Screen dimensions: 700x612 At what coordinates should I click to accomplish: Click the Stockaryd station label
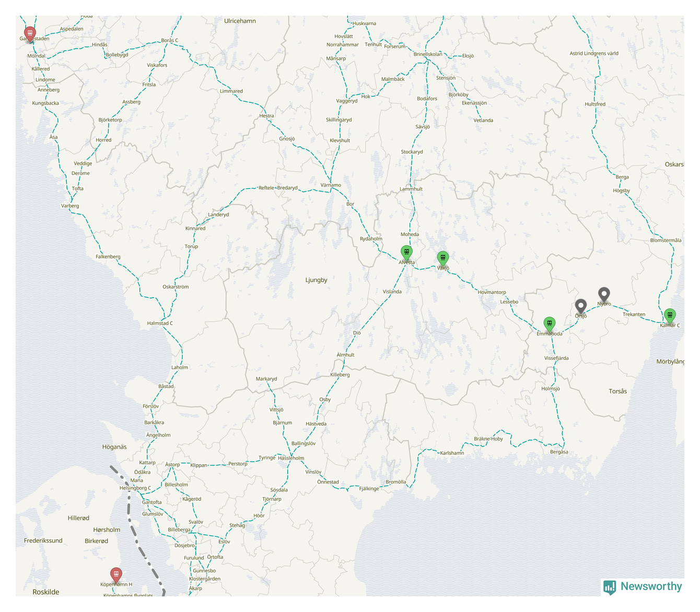click(412, 151)
